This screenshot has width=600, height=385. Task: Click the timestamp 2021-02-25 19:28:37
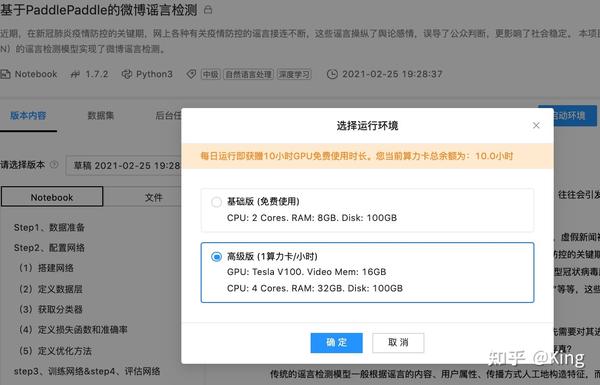tap(392, 74)
